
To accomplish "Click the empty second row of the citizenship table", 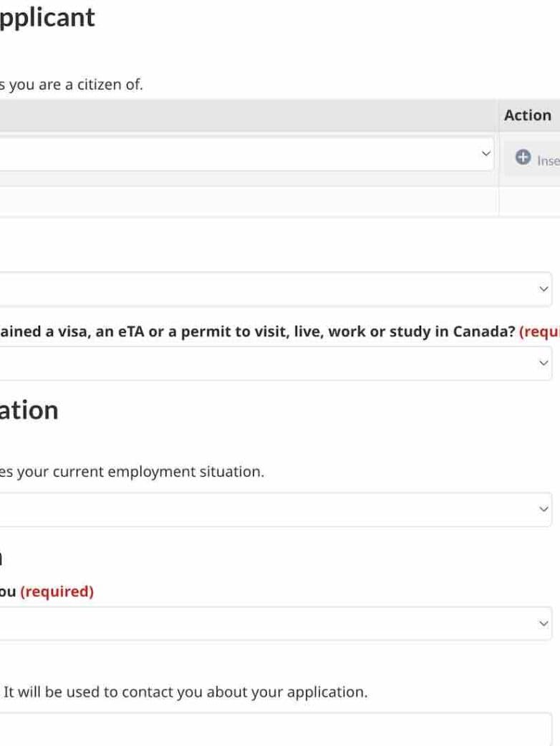I will 243,201.
